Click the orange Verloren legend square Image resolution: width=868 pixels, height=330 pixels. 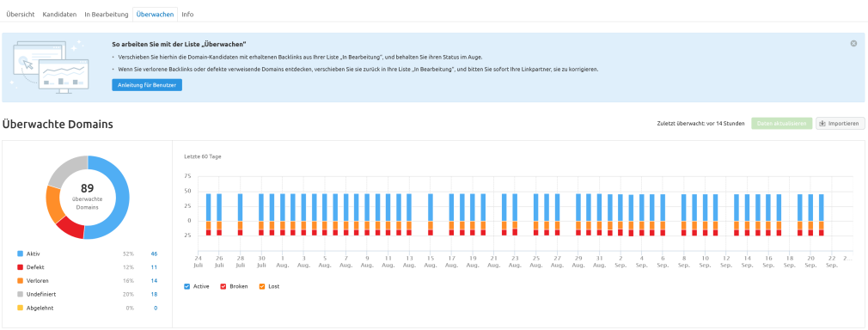[x=21, y=281]
